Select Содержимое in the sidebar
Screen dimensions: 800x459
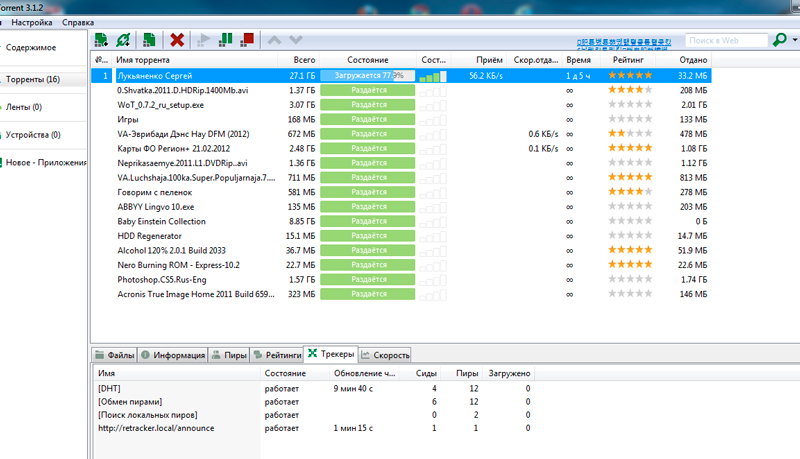(31, 47)
